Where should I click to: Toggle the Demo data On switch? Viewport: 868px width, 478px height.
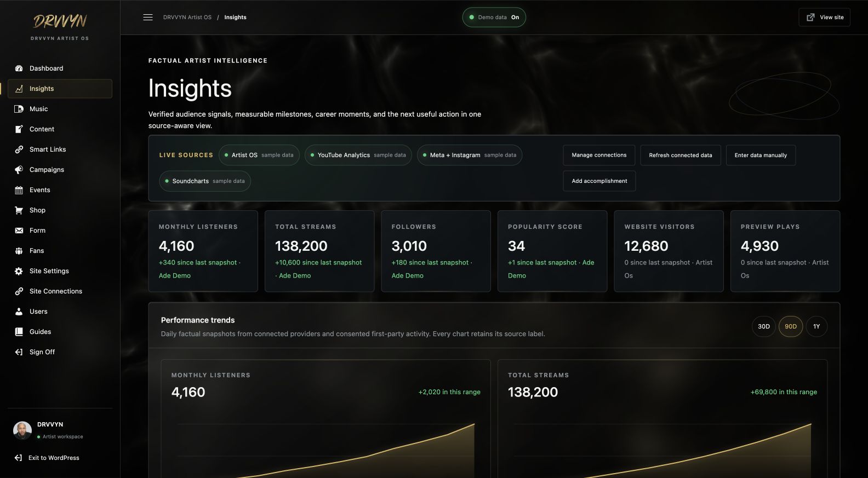[494, 17]
